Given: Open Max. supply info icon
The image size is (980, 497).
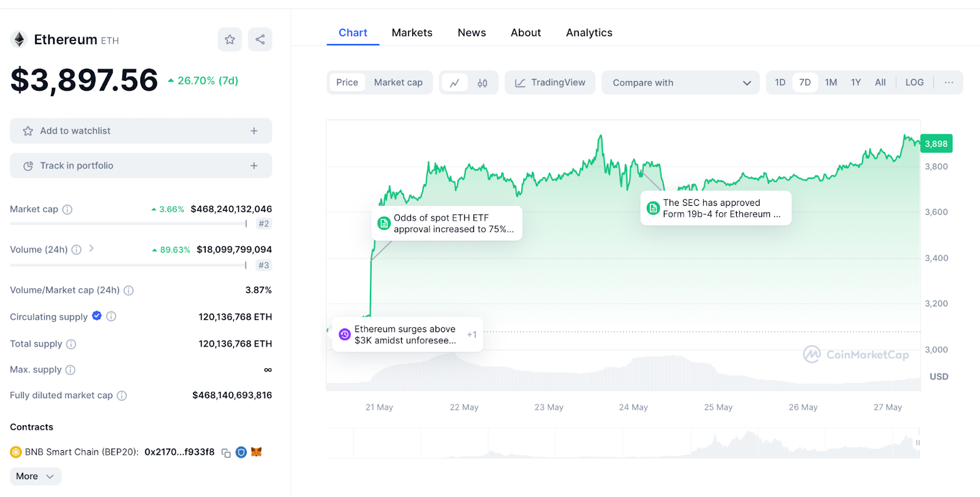Looking at the screenshot, I should click(70, 370).
